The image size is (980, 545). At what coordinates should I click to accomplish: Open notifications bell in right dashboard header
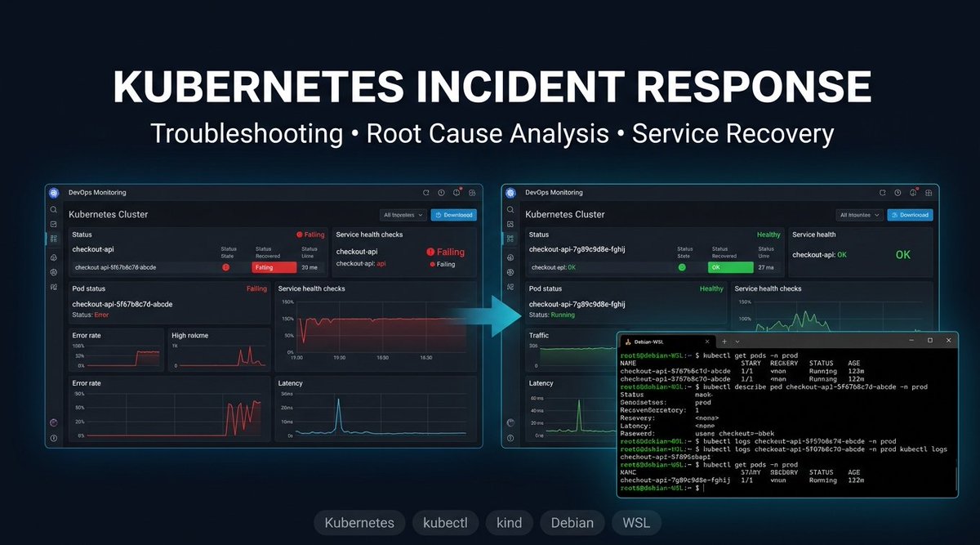(x=914, y=193)
